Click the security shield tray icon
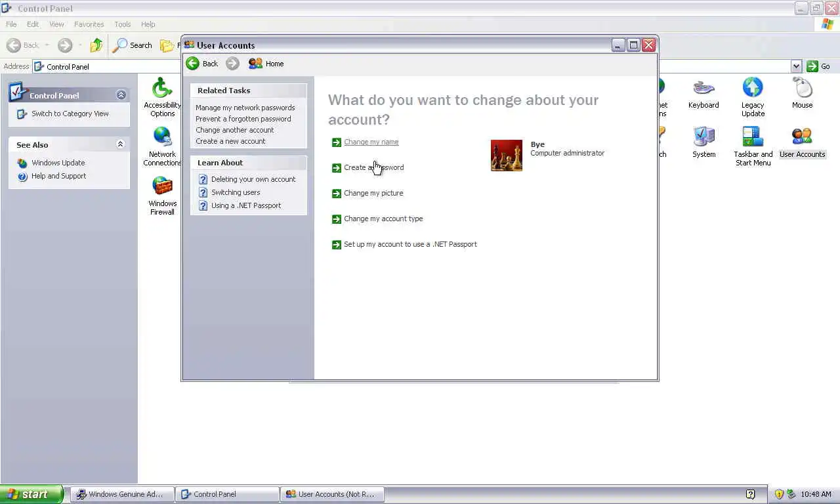This screenshot has height=504, width=840. click(x=779, y=494)
